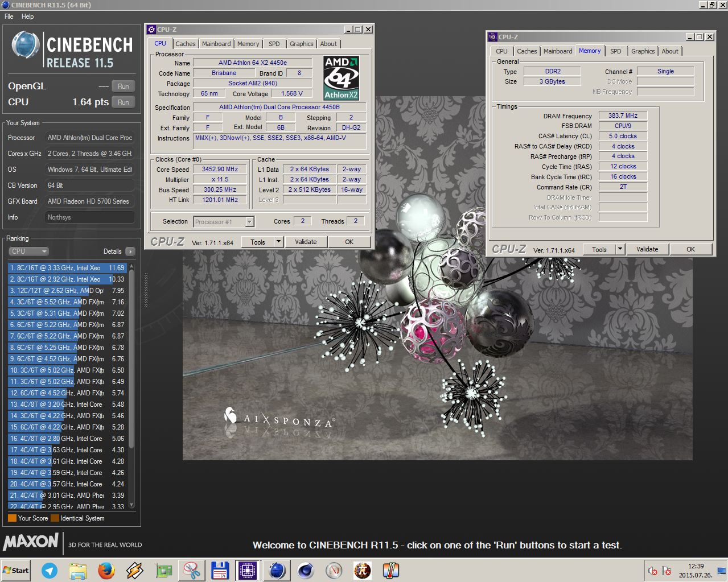
Task: Open the Action Center flag tray icon
Action: (x=667, y=571)
